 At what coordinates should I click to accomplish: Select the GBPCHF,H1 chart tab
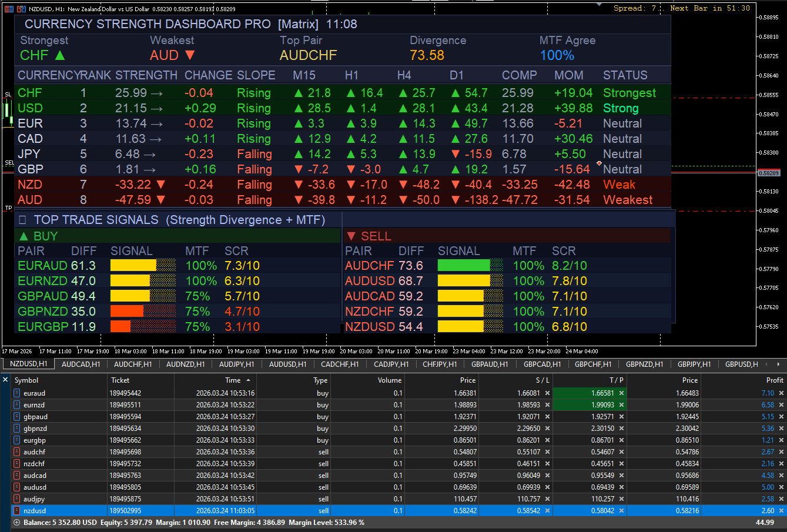click(593, 364)
